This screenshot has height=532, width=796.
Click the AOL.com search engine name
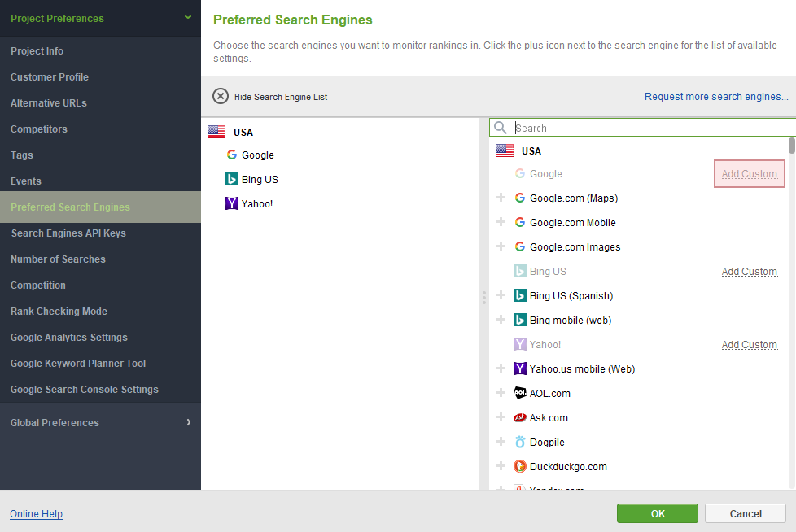coord(549,393)
